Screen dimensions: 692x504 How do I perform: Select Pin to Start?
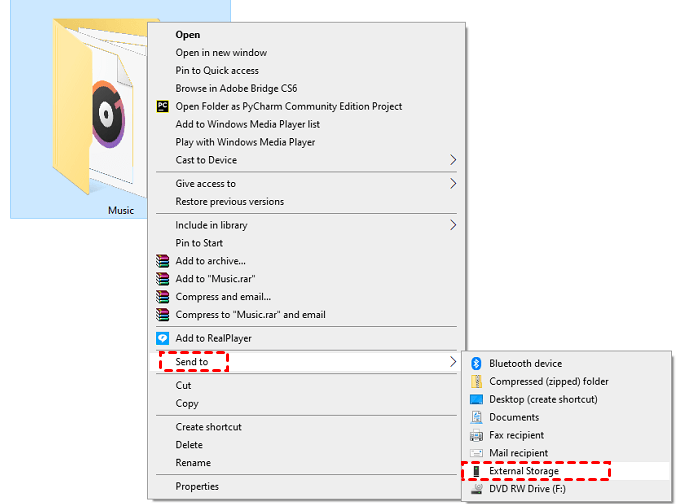point(306,243)
